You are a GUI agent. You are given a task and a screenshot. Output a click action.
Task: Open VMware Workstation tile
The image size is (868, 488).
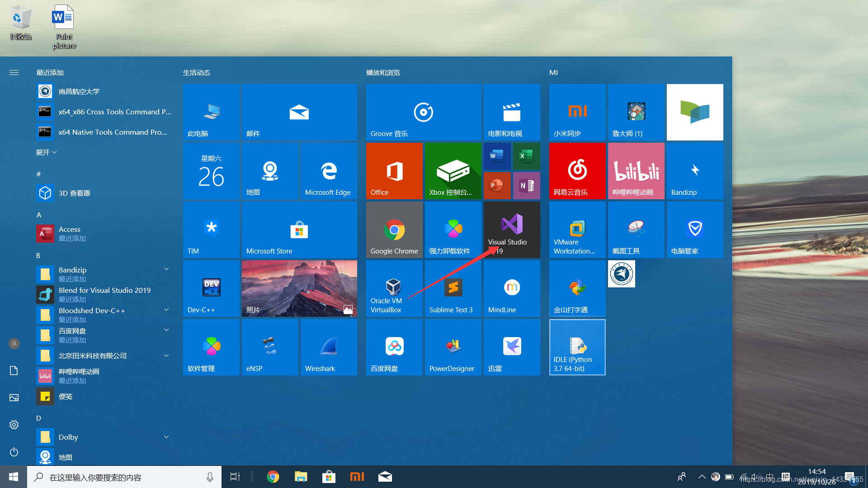click(x=577, y=230)
